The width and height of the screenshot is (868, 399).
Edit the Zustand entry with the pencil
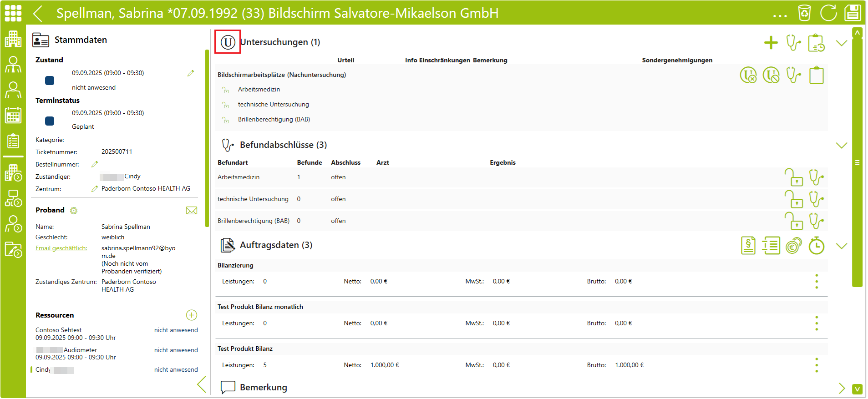[191, 73]
